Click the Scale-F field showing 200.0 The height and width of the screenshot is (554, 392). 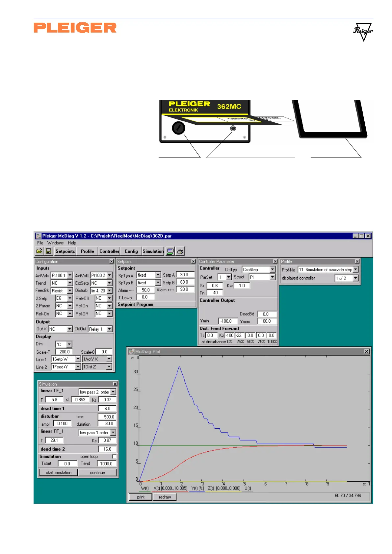pos(64,352)
